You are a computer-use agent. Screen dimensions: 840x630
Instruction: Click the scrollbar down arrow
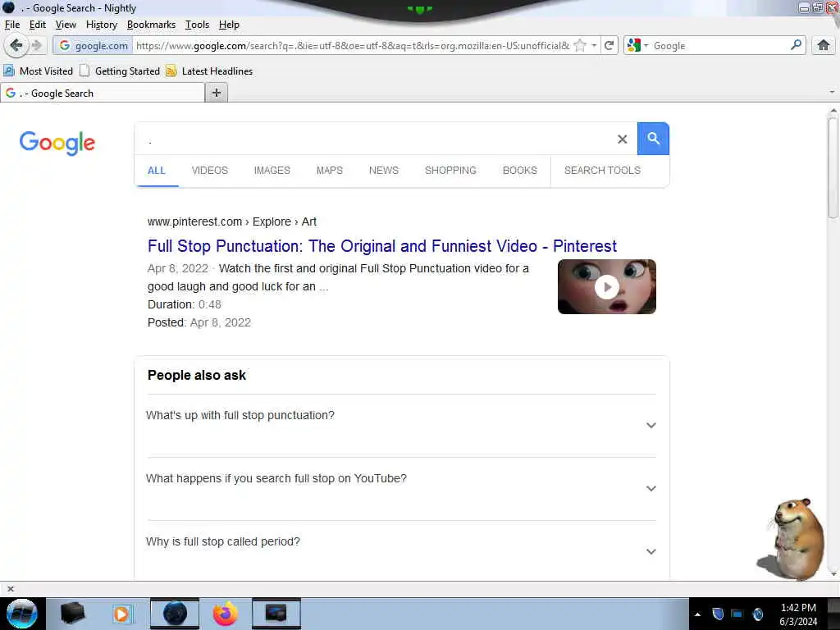pyautogui.click(x=833, y=574)
